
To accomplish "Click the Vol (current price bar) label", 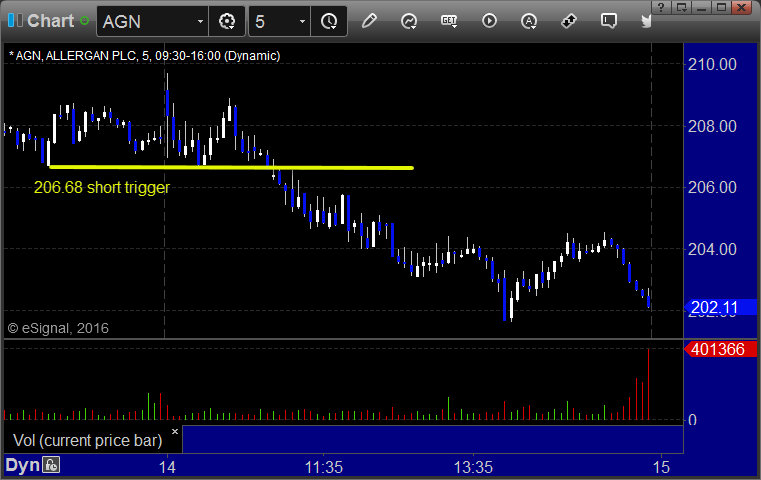I will pos(88,440).
